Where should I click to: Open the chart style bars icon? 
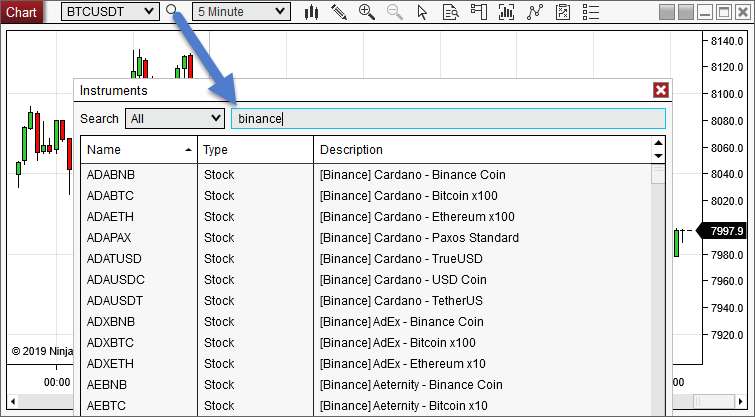point(312,12)
